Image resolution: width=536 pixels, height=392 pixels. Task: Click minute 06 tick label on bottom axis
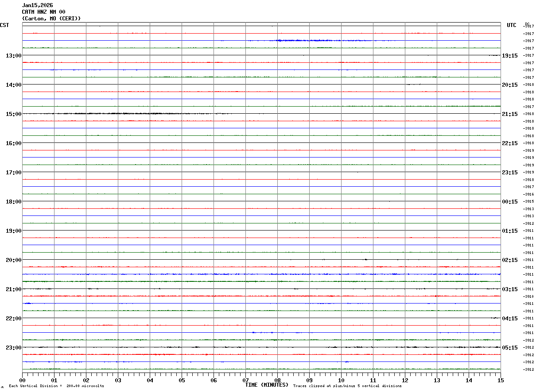click(214, 380)
